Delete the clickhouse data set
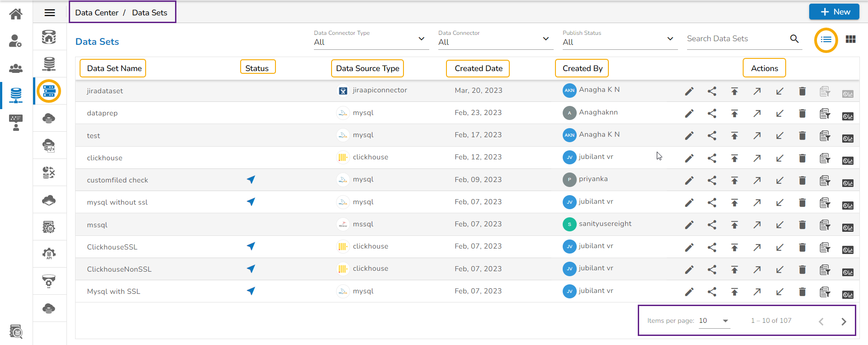The image size is (868, 345). pyautogui.click(x=802, y=158)
